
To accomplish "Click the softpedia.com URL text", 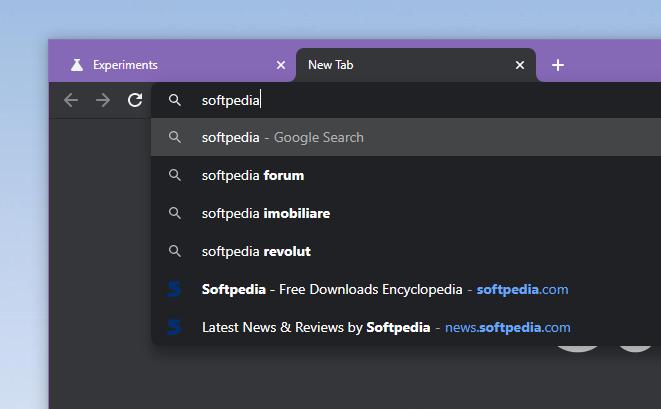I will 522,289.
